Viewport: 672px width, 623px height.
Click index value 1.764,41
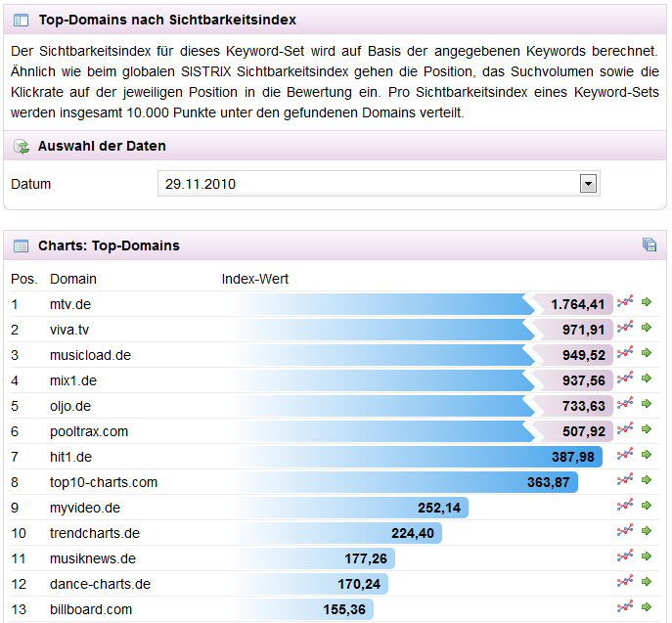tap(578, 304)
